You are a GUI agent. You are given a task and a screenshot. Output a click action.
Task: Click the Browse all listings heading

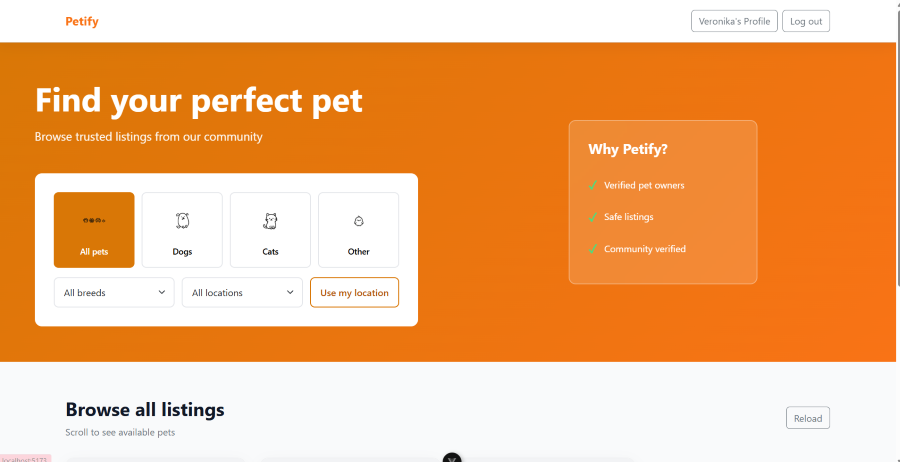145,409
